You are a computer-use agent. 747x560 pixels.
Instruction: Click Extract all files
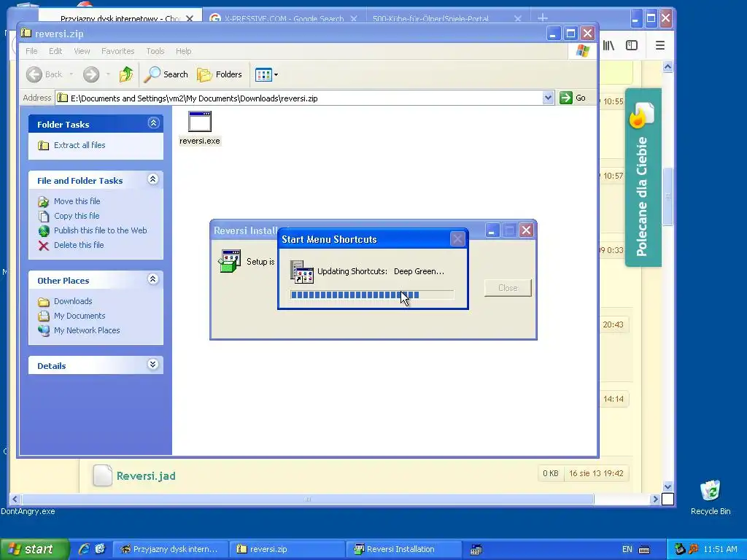coord(79,145)
